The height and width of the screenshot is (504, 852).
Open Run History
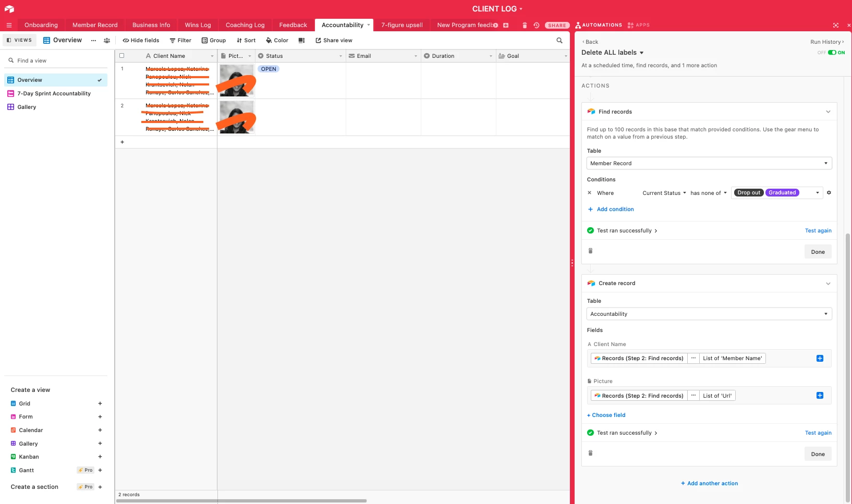click(x=827, y=42)
